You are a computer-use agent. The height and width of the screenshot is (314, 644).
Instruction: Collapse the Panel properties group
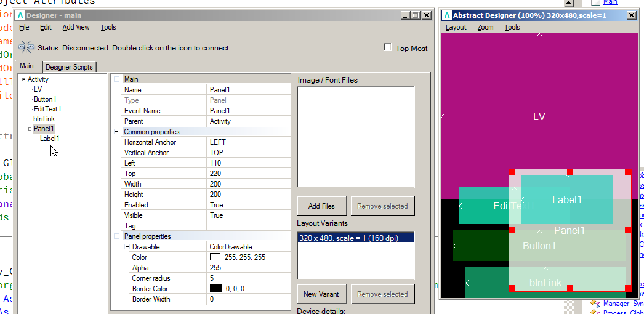point(116,236)
